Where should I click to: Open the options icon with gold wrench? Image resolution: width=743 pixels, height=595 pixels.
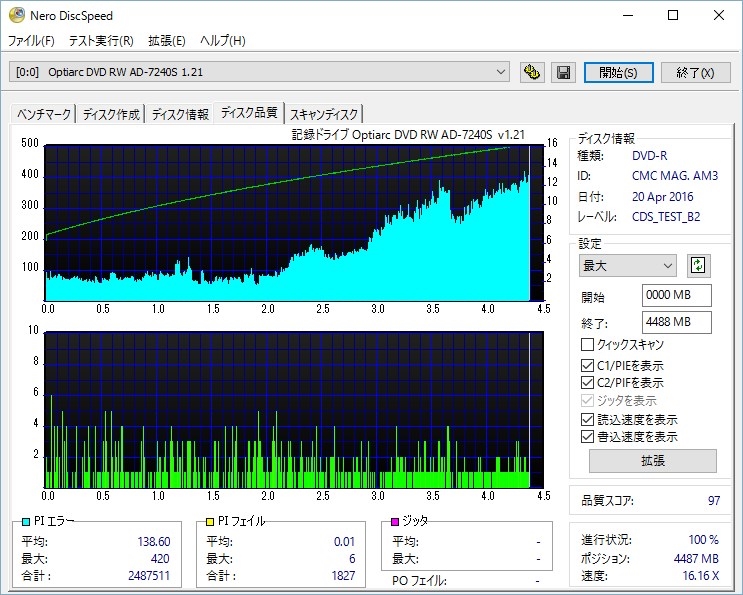532,72
